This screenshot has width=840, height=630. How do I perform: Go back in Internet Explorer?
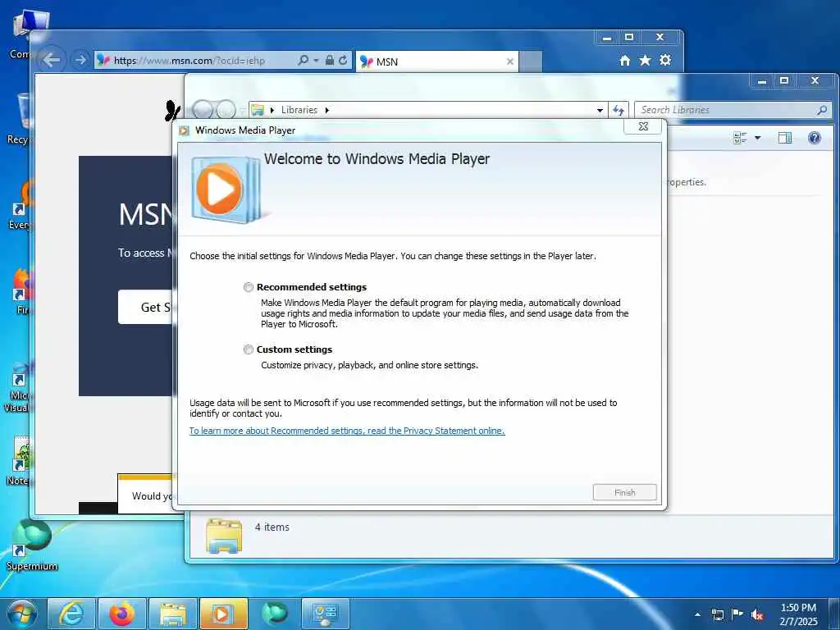coord(52,60)
